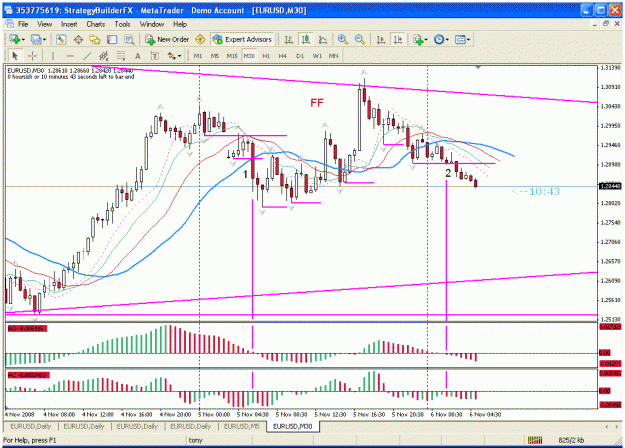The height and width of the screenshot is (448, 625).
Task: Expand the Periods clock dropdown arrow
Action: [447, 39]
